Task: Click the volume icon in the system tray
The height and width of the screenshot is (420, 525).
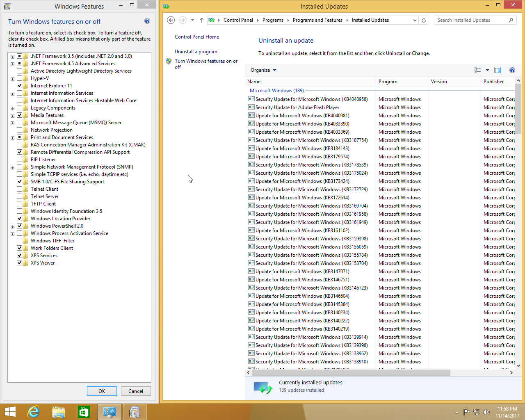Action: coord(486,412)
